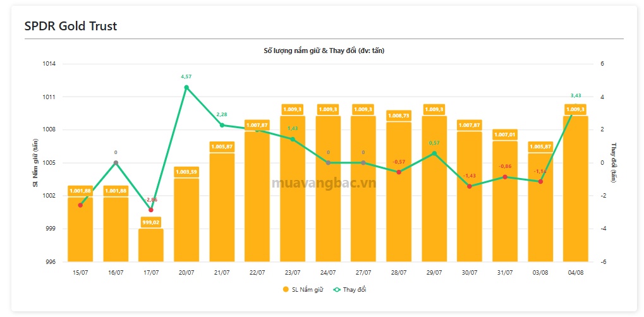Select the 31/07 holdings bar

point(505,201)
